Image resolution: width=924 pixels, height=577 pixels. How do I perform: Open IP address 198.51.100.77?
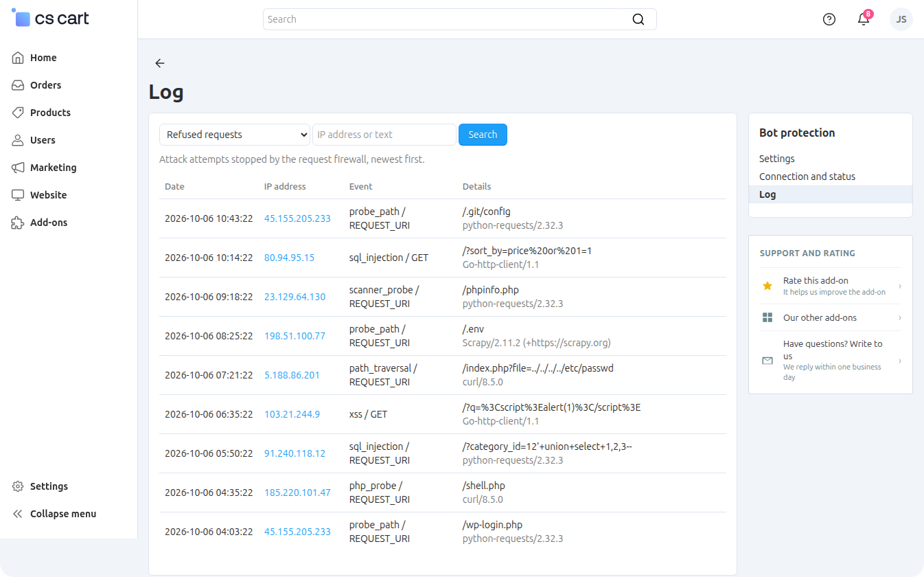294,336
